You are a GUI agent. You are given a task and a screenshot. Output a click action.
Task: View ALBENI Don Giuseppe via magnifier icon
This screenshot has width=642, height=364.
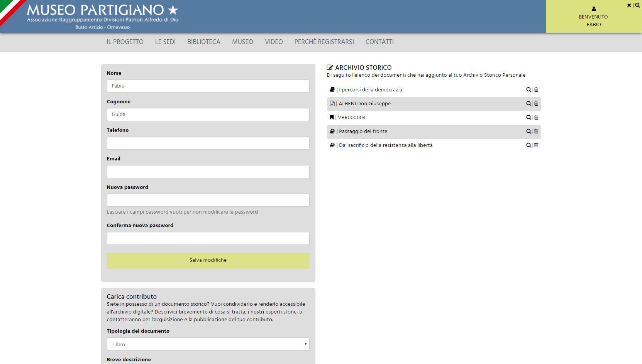pos(529,104)
